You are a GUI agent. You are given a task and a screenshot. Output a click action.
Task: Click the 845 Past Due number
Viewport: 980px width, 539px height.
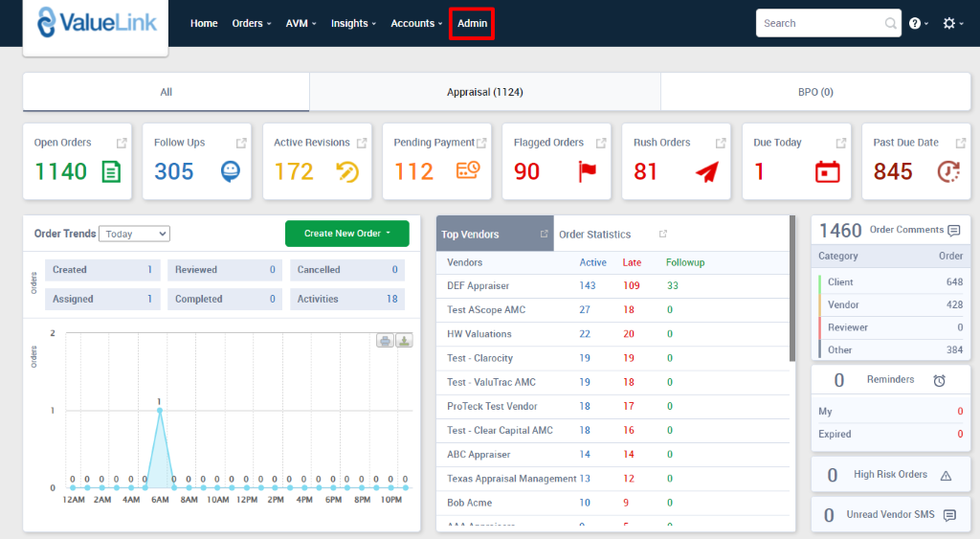click(x=893, y=171)
